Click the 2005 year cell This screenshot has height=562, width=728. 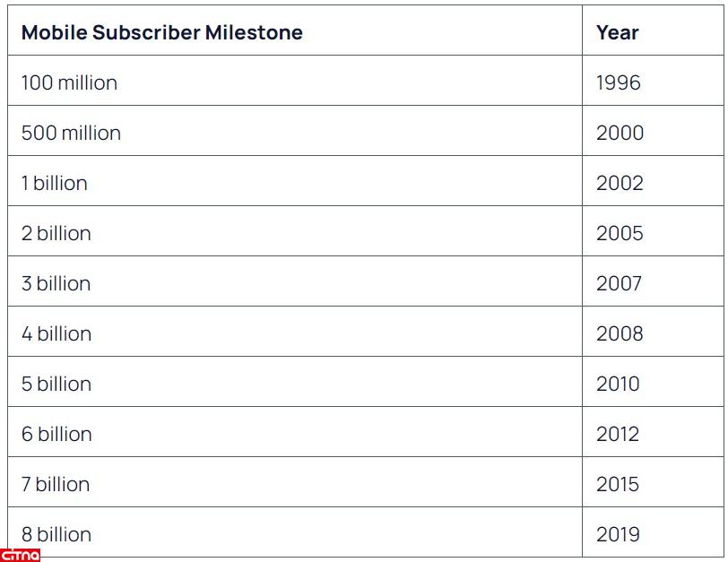pyautogui.click(x=620, y=234)
